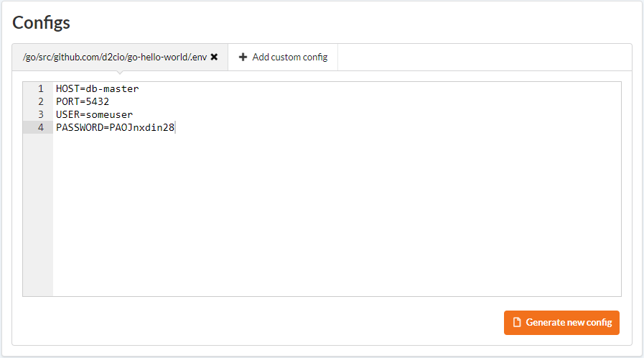Click the plus icon beside Add custom config
The image size is (644, 358).
(x=243, y=57)
